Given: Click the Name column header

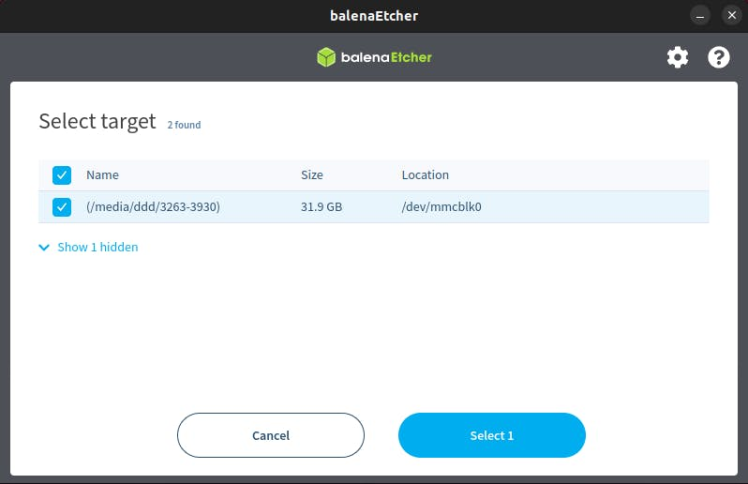Looking at the screenshot, I should 103,175.
